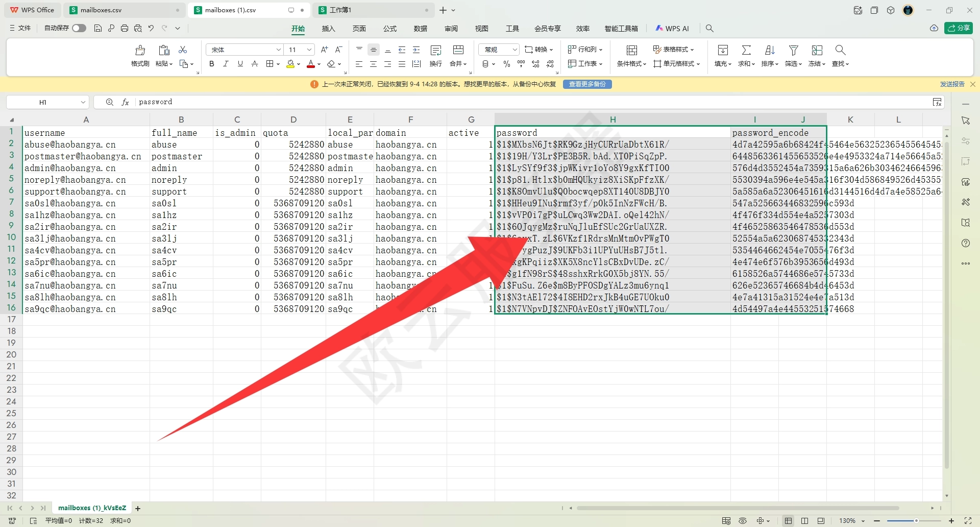
Task: Open the number format 常规 dropdown
Action: [x=514, y=50]
